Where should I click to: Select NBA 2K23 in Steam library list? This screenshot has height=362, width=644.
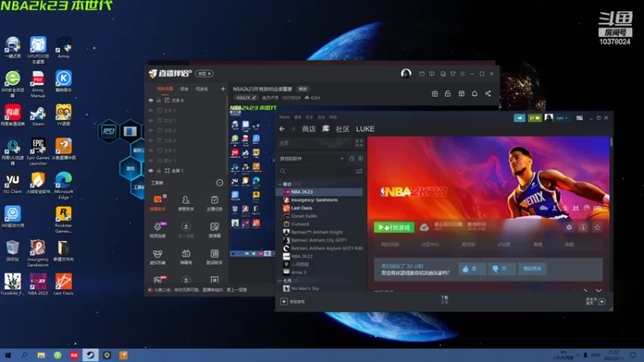point(320,191)
